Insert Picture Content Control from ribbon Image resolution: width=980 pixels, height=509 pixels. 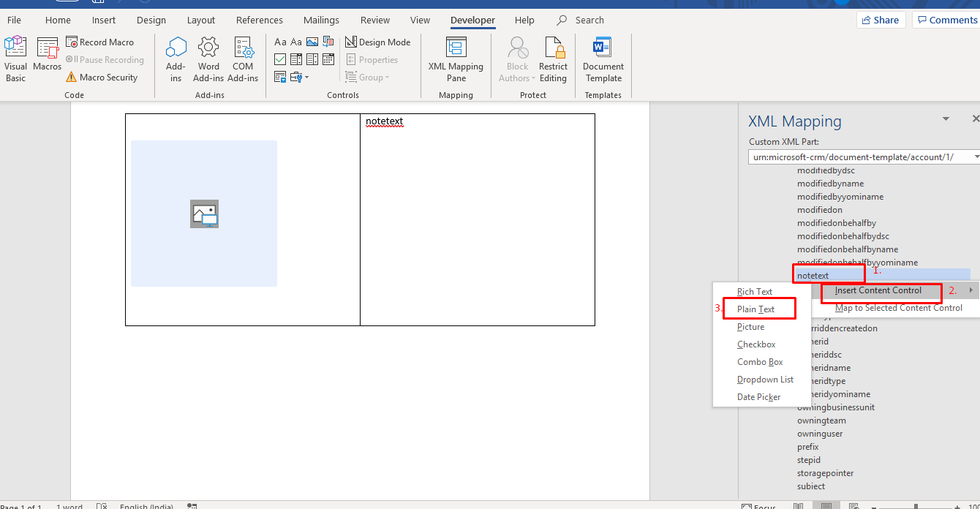[x=312, y=42]
